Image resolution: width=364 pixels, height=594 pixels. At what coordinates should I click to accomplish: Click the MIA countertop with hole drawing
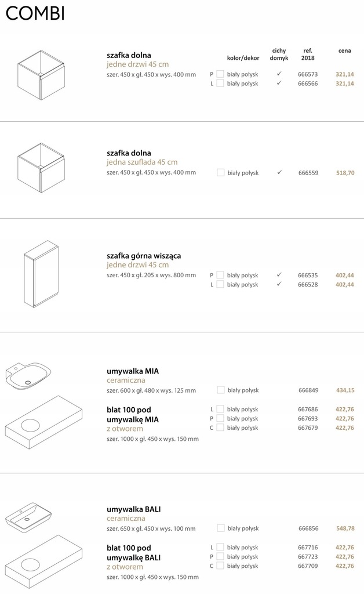pos(43,423)
